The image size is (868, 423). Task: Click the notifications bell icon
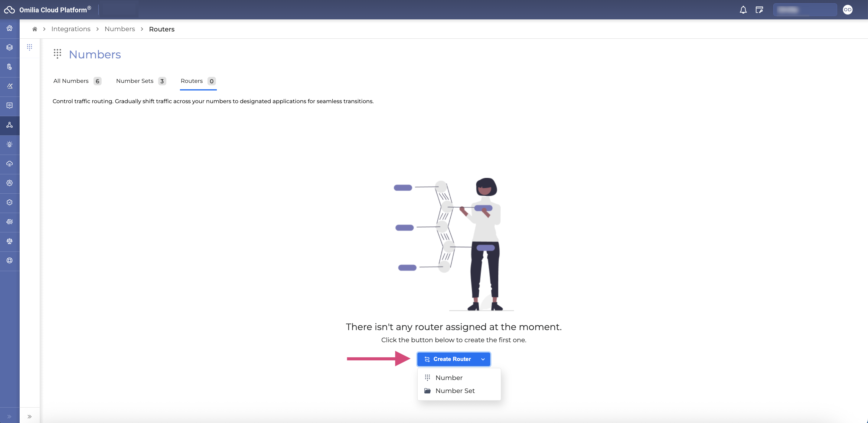click(743, 10)
